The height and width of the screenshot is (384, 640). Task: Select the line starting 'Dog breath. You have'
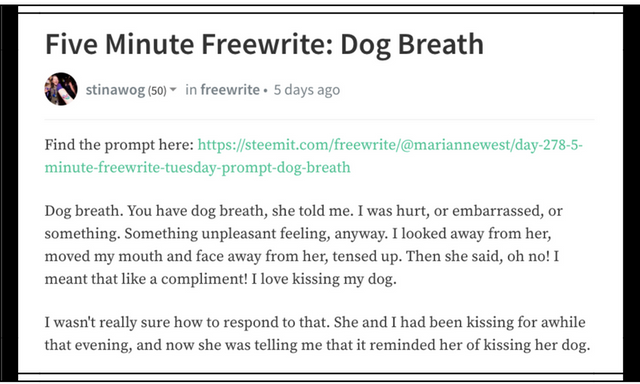pos(303,211)
